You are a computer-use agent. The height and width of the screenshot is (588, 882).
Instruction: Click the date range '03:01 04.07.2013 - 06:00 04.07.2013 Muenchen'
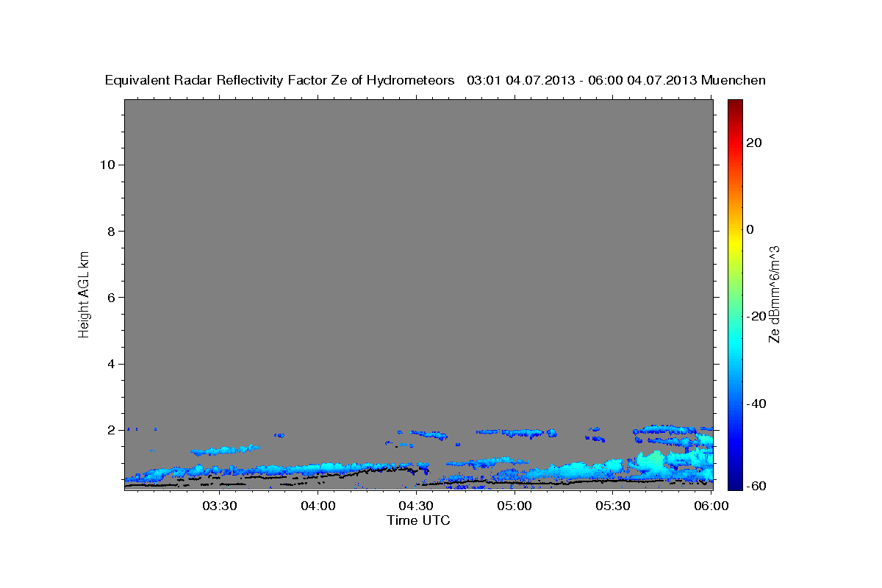coord(616,80)
